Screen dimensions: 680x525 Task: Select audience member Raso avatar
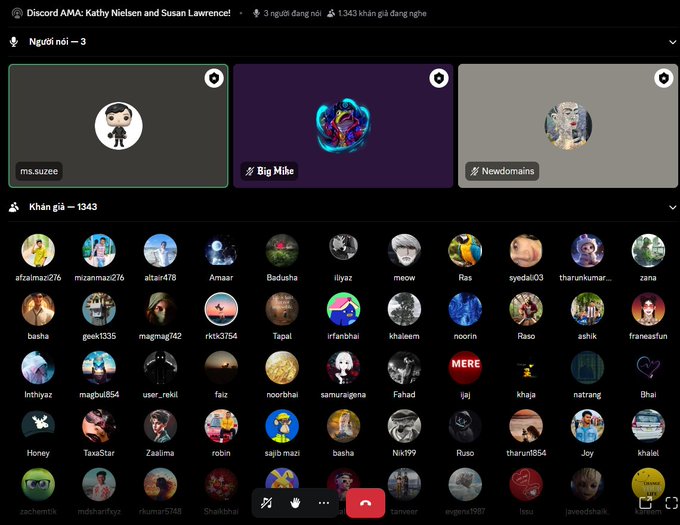click(x=526, y=309)
